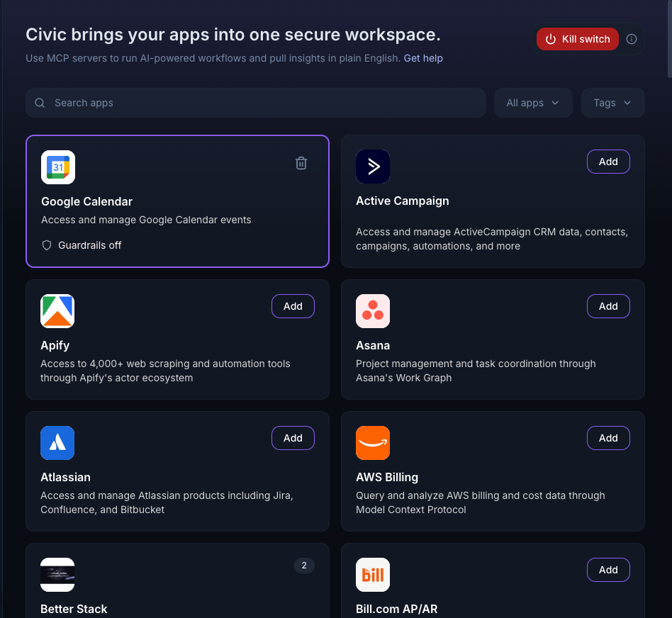
Task: Click the Guardrails off label
Action: coord(89,245)
